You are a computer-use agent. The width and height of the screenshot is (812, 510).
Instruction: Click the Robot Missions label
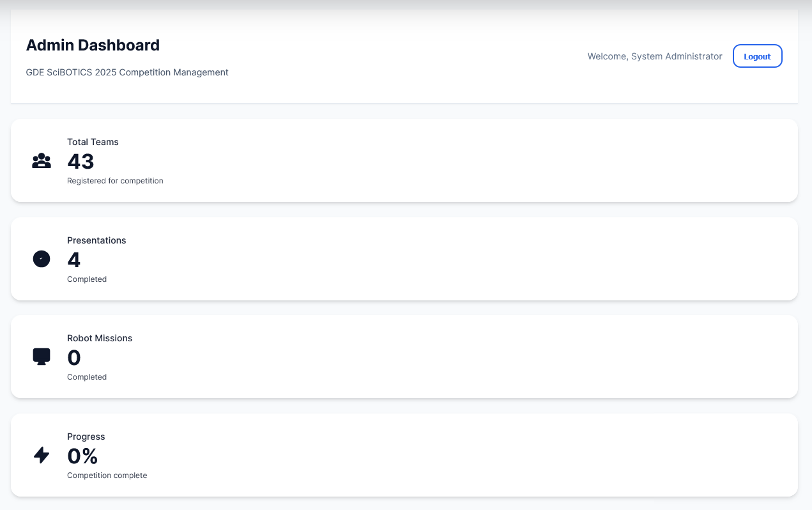[100, 338]
